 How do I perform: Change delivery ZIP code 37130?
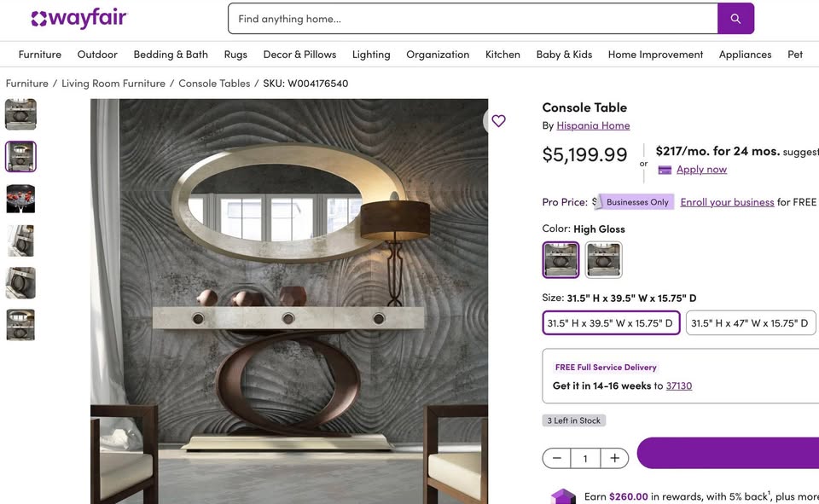679,385
